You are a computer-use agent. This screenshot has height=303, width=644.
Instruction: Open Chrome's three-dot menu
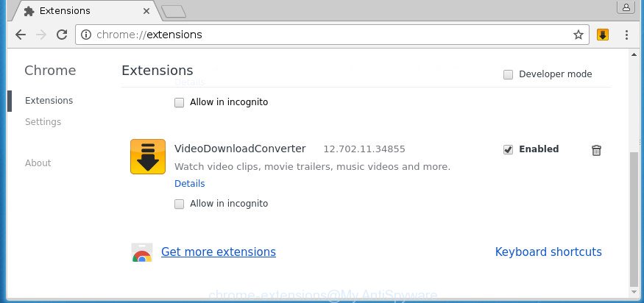[626, 35]
